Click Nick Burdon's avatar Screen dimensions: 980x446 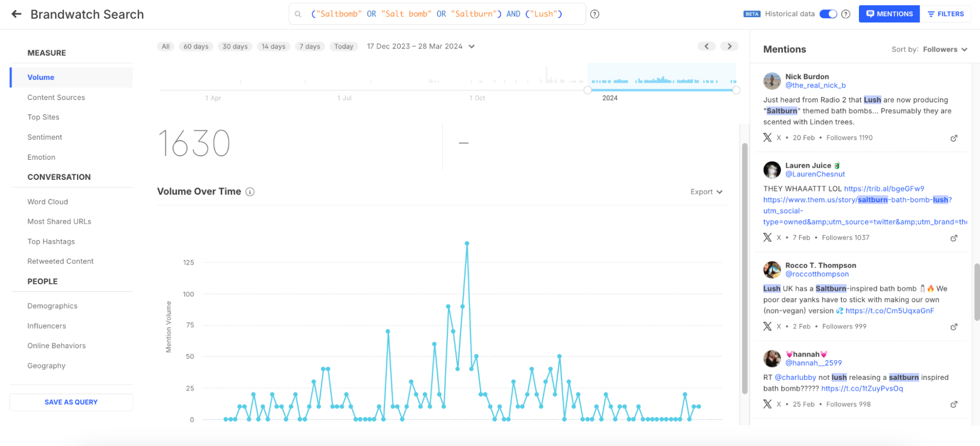click(772, 81)
